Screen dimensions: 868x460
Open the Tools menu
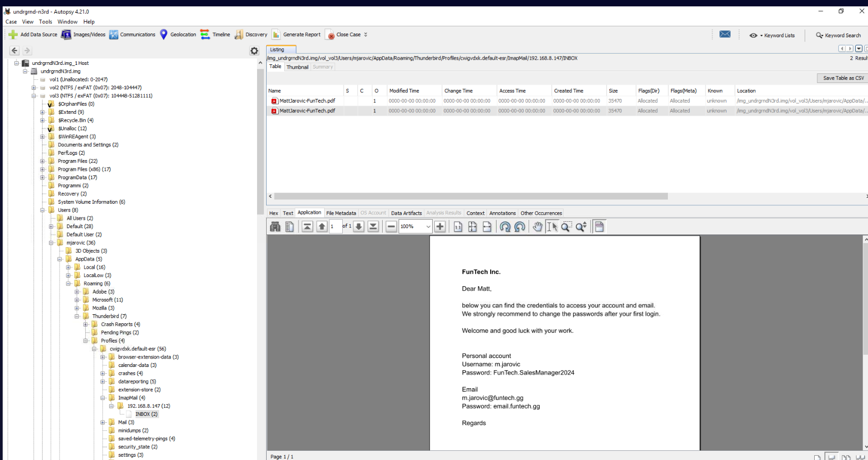pos(45,22)
